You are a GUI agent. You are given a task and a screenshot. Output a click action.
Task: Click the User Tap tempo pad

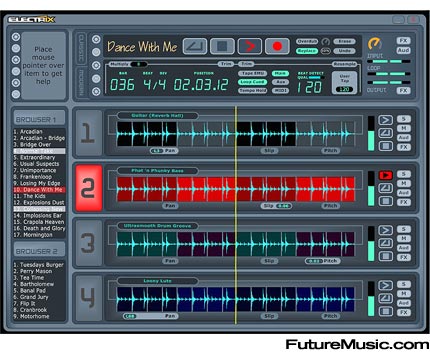[x=344, y=82]
